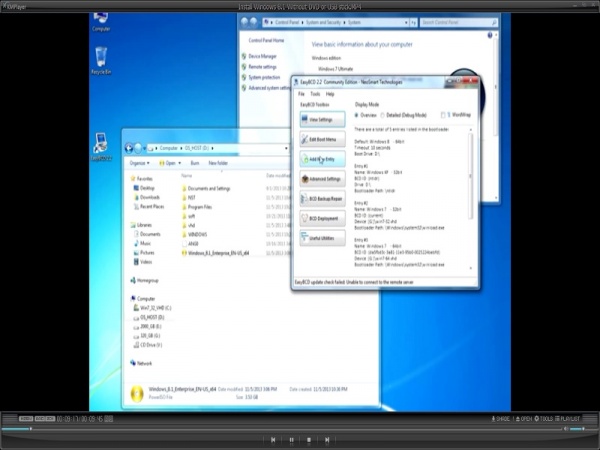The image size is (600, 450).
Task: Select Overview display mode radio
Action: pos(357,115)
